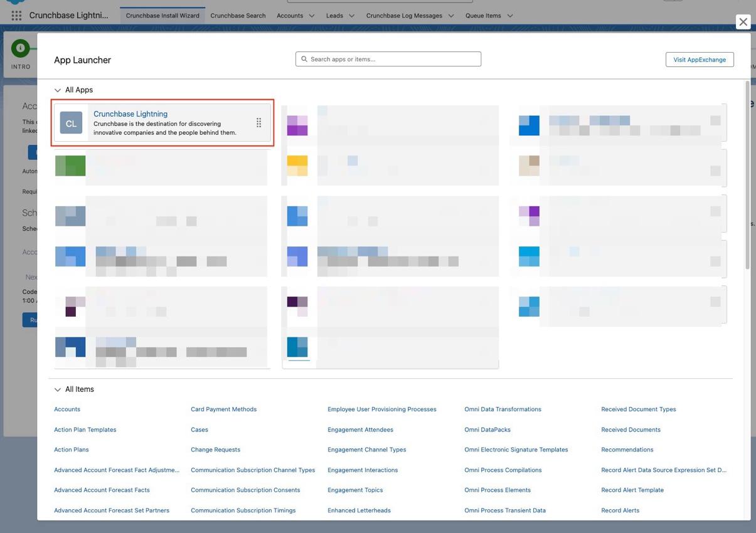Viewport: 756px width, 533px height.
Task: Open Omni Data Transformations item
Action: [x=503, y=409]
